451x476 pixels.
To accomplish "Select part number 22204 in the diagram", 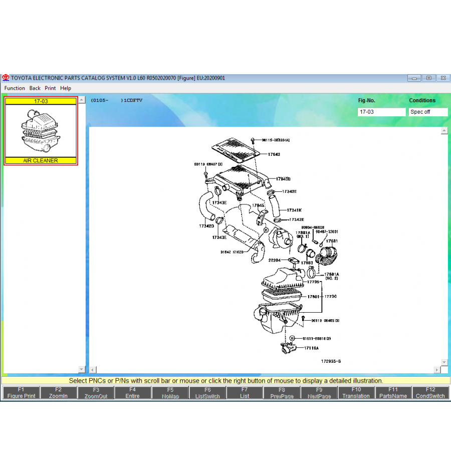I will click(x=275, y=260).
